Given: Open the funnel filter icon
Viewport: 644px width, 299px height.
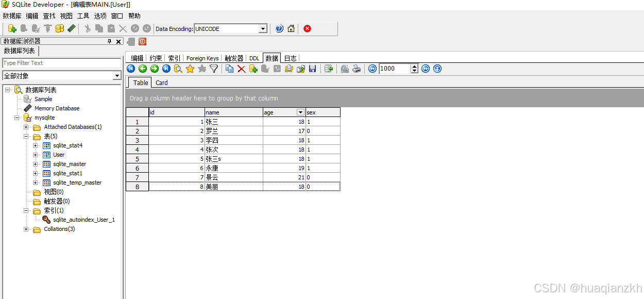Looking at the screenshot, I should click(214, 69).
